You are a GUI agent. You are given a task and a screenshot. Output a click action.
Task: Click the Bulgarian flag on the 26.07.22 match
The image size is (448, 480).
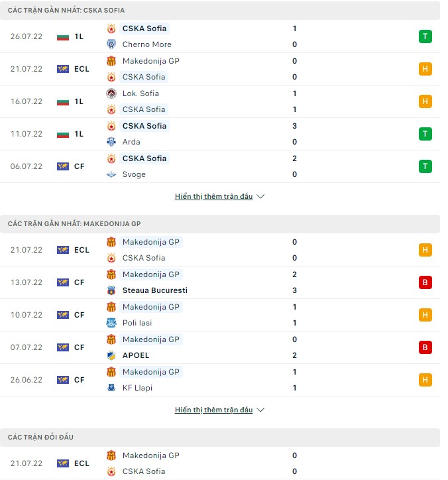click(63, 36)
